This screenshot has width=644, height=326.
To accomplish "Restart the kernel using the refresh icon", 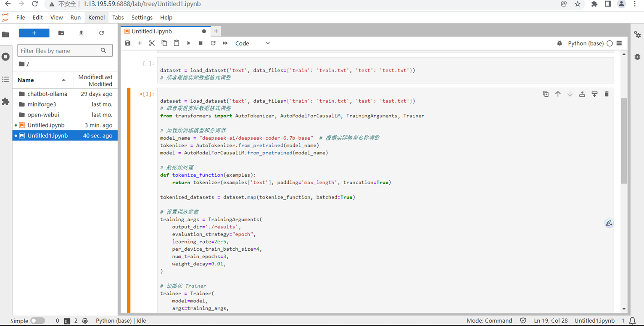I will pos(213,43).
